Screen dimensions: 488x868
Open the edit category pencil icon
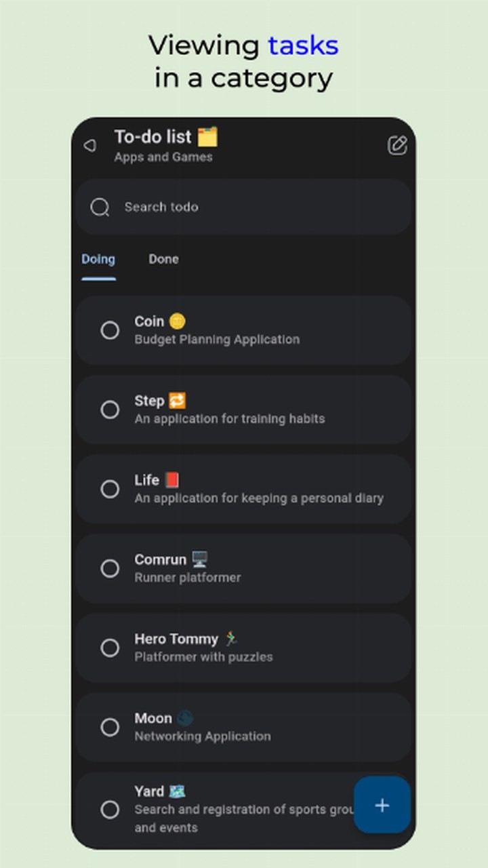(x=397, y=145)
